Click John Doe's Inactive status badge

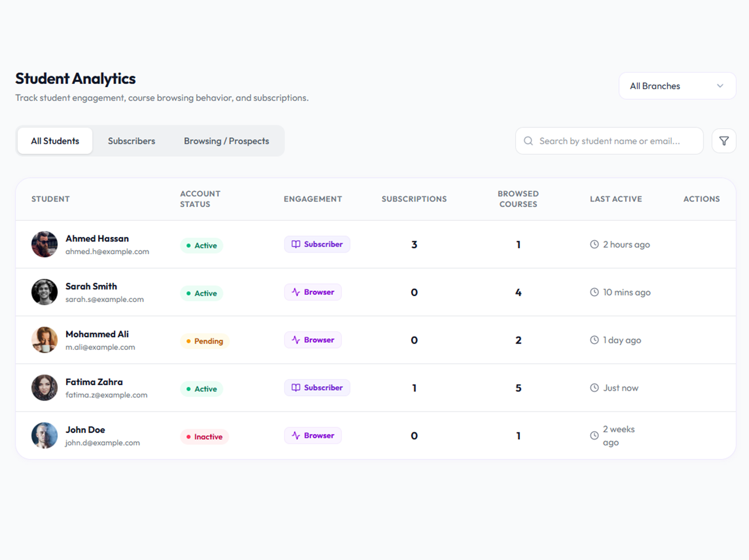tap(204, 437)
